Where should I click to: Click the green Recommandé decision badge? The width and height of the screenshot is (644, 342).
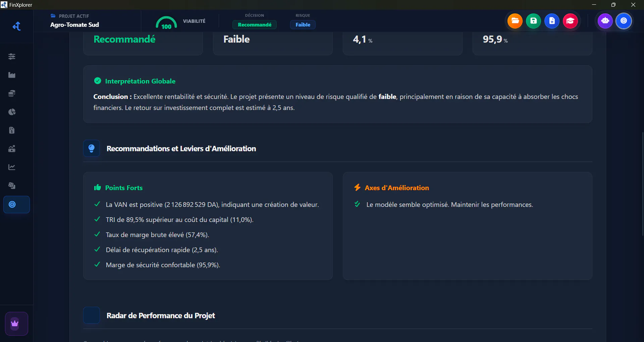pyautogui.click(x=255, y=25)
